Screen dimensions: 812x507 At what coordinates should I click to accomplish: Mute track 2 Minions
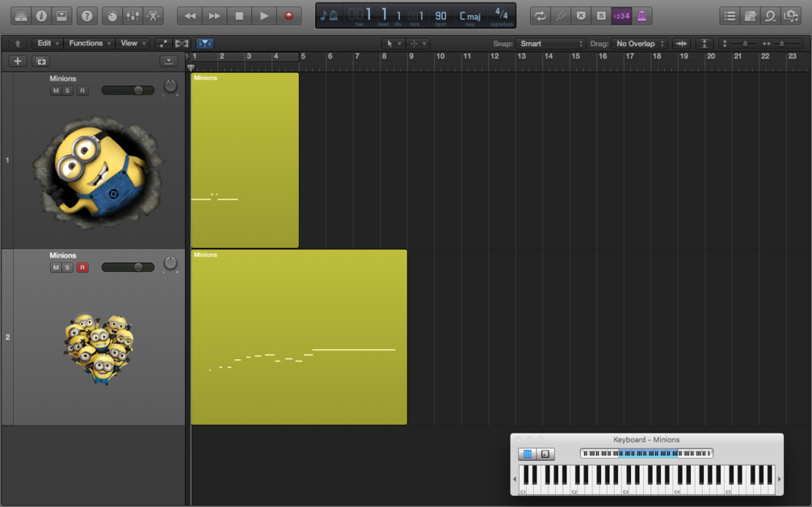point(56,267)
